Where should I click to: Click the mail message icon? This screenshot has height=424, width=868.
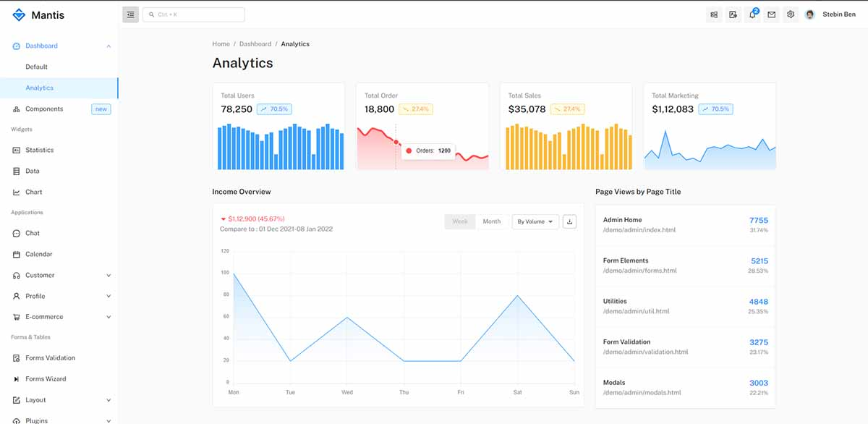(x=771, y=14)
